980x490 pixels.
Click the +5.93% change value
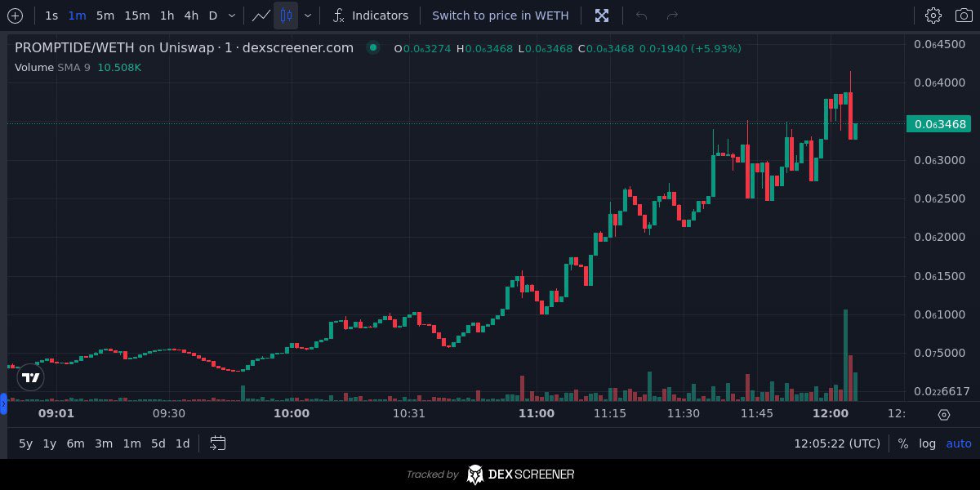[x=716, y=48]
